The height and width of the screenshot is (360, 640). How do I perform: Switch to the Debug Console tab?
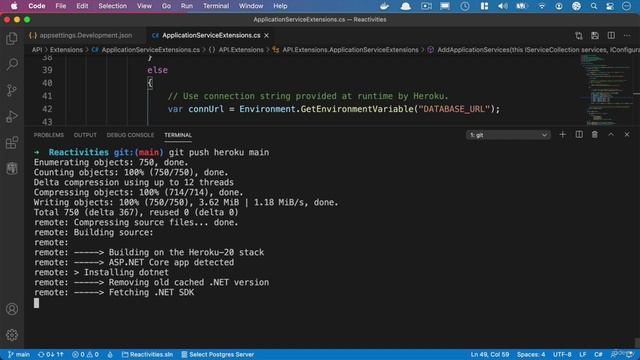click(x=130, y=135)
